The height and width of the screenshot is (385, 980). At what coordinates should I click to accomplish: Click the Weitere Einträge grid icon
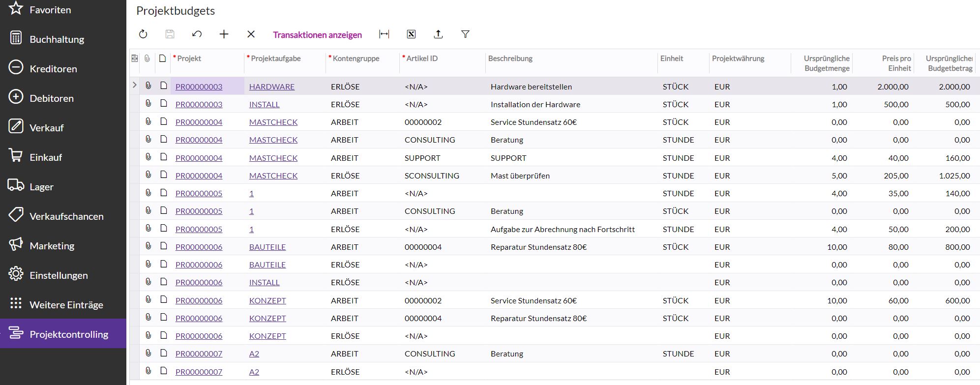16,303
